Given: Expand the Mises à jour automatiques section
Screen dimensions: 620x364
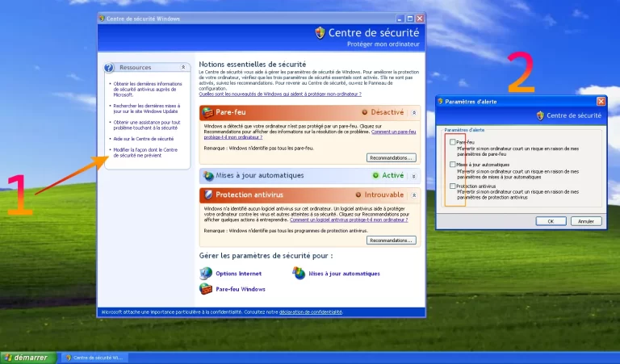Looking at the screenshot, I should coord(414,176).
